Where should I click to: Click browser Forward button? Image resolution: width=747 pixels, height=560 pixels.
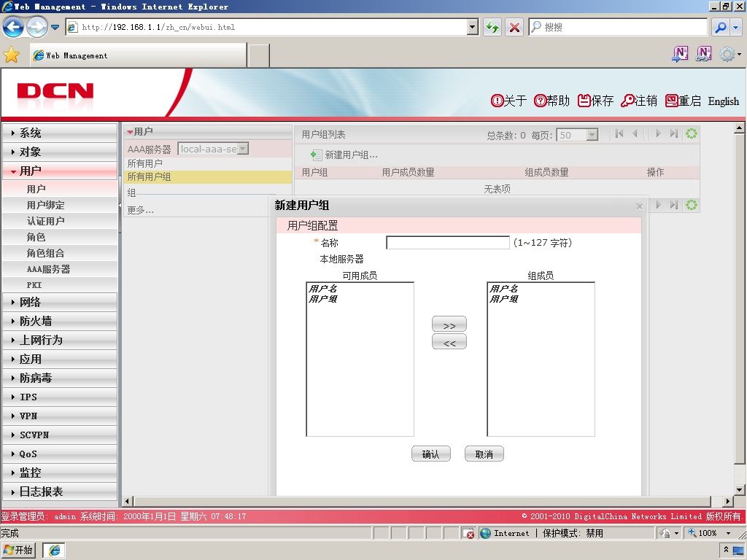tap(36, 27)
